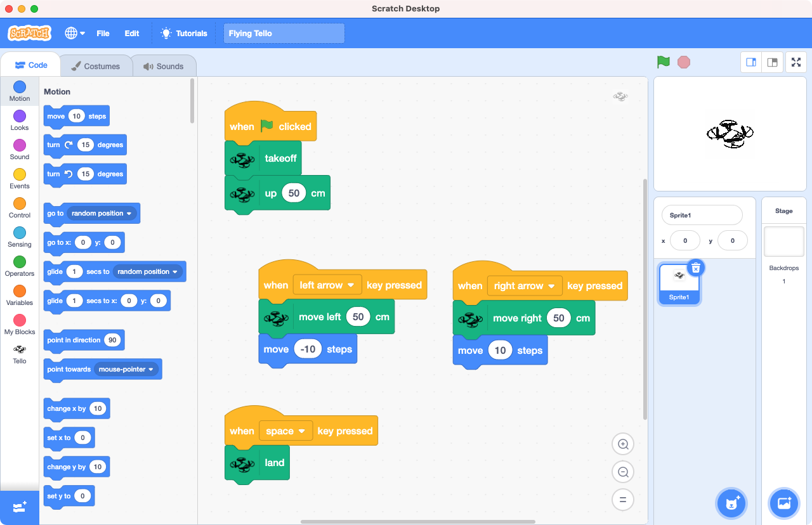Zoom out of the code workspace
The width and height of the screenshot is (812, 525).
click(622, 472)
